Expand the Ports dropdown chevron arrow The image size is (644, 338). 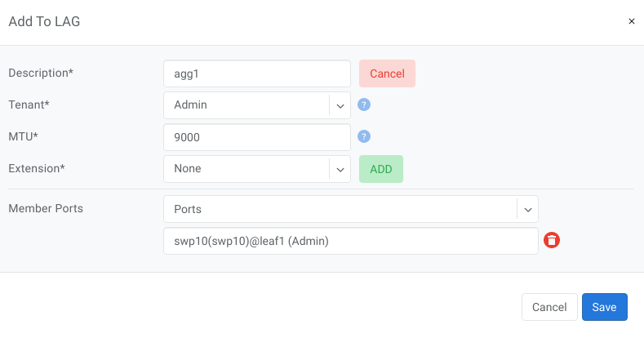[528, 209]
